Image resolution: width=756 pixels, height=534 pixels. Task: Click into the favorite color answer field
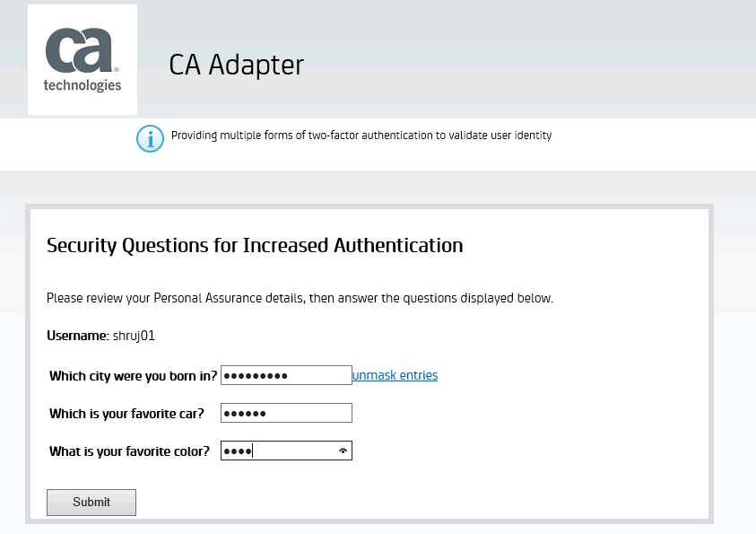pyautogui.click(x=286, y=451)
